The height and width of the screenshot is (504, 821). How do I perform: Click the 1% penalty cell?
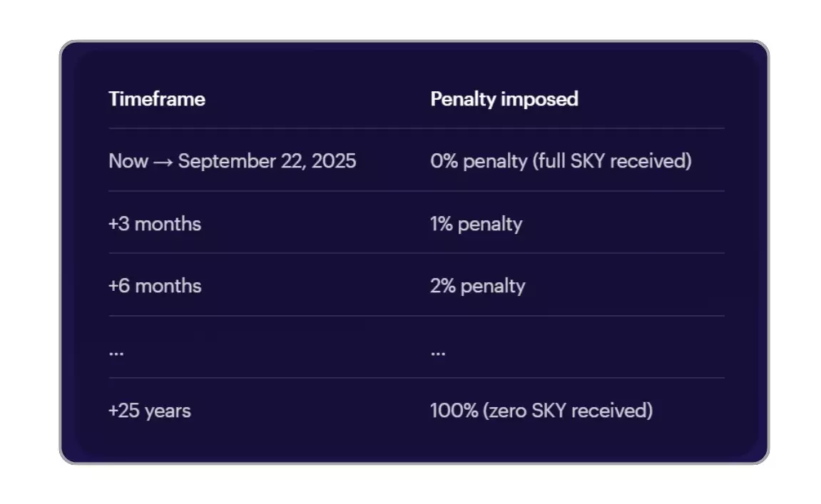click(476, 224)
